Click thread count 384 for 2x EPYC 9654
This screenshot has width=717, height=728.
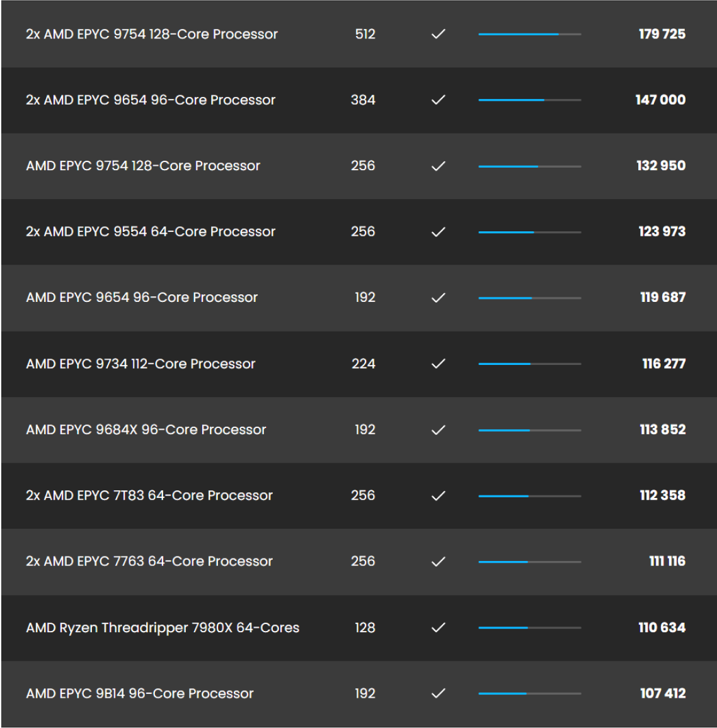[x=363, y=100]
